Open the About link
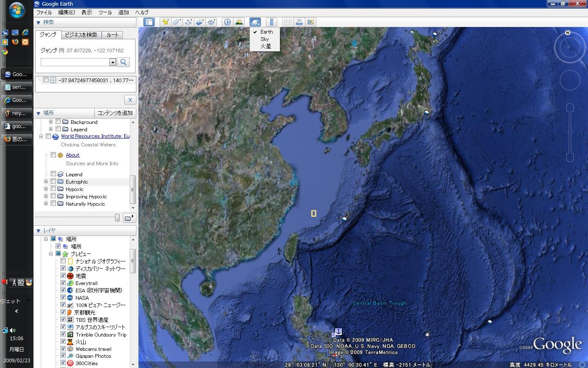 73,155
